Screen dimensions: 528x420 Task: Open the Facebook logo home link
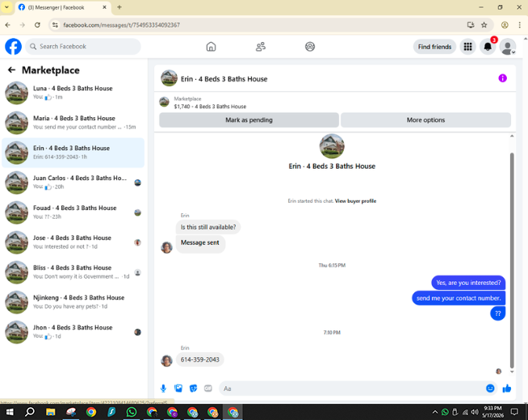[13, 47]
